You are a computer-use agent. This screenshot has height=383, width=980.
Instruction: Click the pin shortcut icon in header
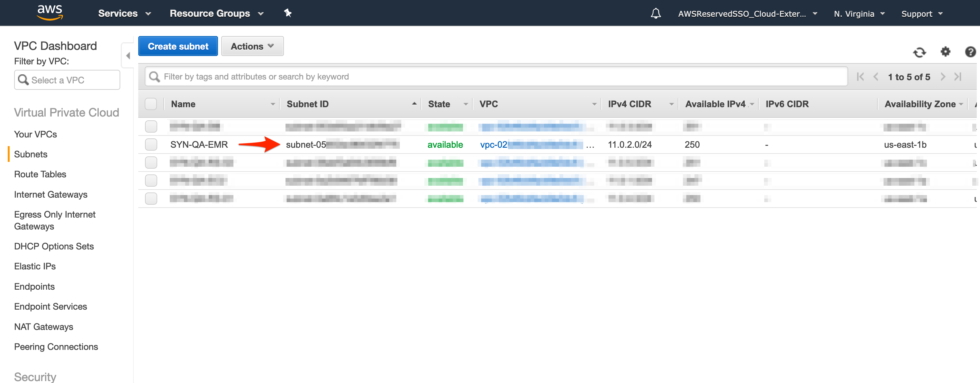click(288, 13)
